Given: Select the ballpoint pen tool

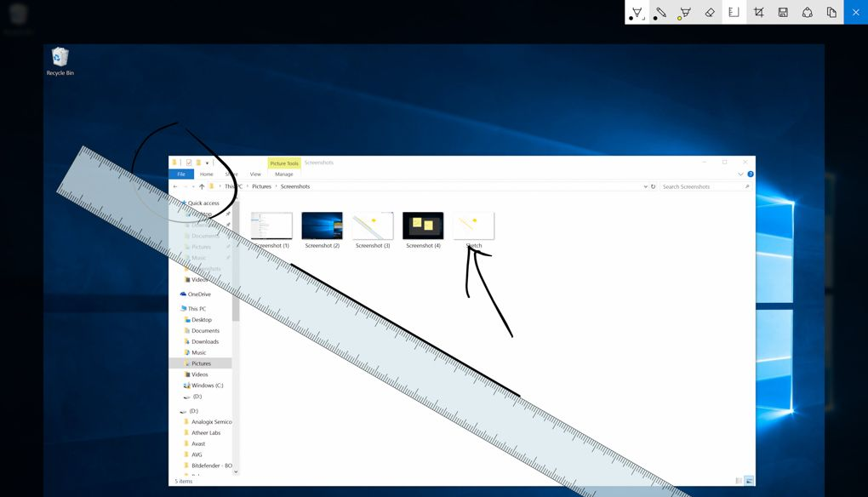Looking at the screenshot, I should coord(637,12).
